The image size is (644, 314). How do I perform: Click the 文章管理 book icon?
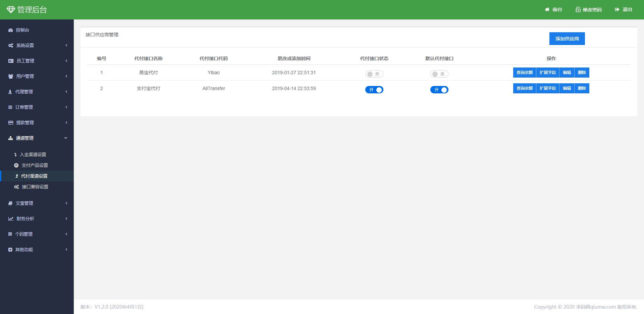(x=10, y=203)
